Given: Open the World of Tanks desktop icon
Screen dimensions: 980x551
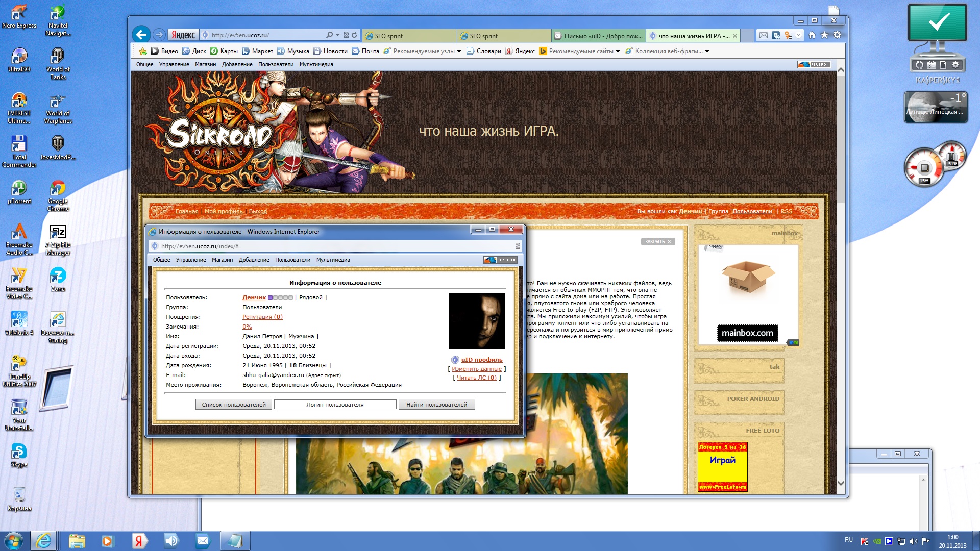Looking at the screenshot, I should coord(58,64).
